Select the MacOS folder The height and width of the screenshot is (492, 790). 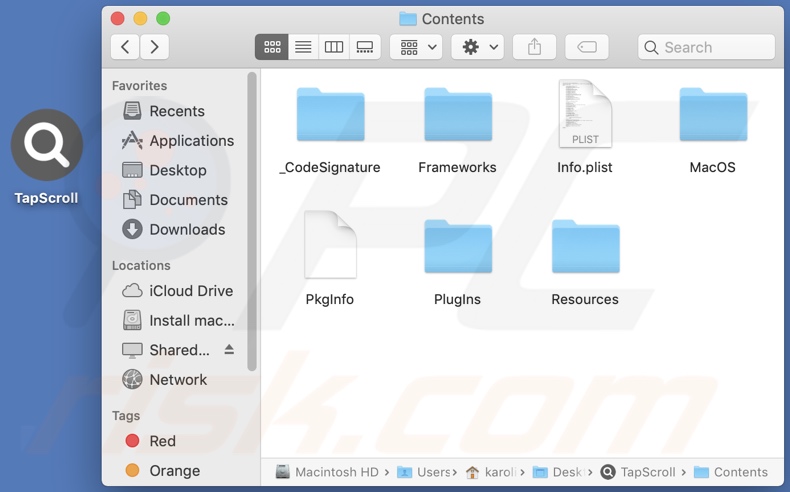pos(712,132)
